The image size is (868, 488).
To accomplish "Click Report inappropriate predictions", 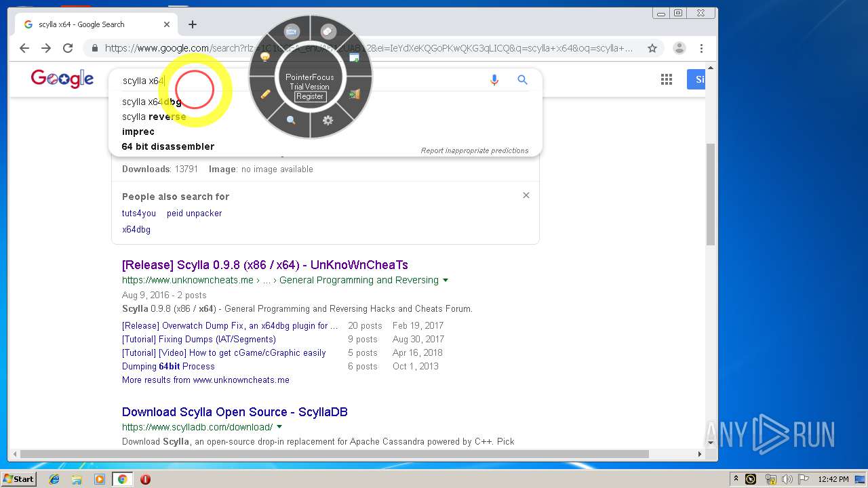I will 475,150.
